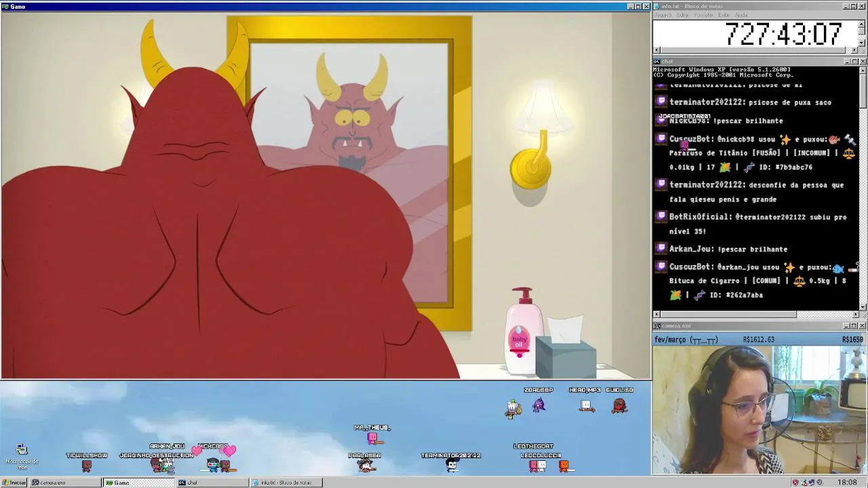Click the PARLASEA avatar character
The height and width of the screenshot is (488, 868).
[x=365, y=465]
